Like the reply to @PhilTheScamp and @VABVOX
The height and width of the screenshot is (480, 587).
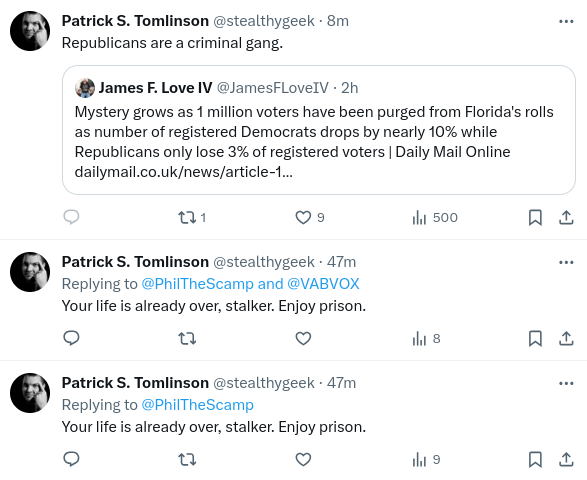[303, 338]
